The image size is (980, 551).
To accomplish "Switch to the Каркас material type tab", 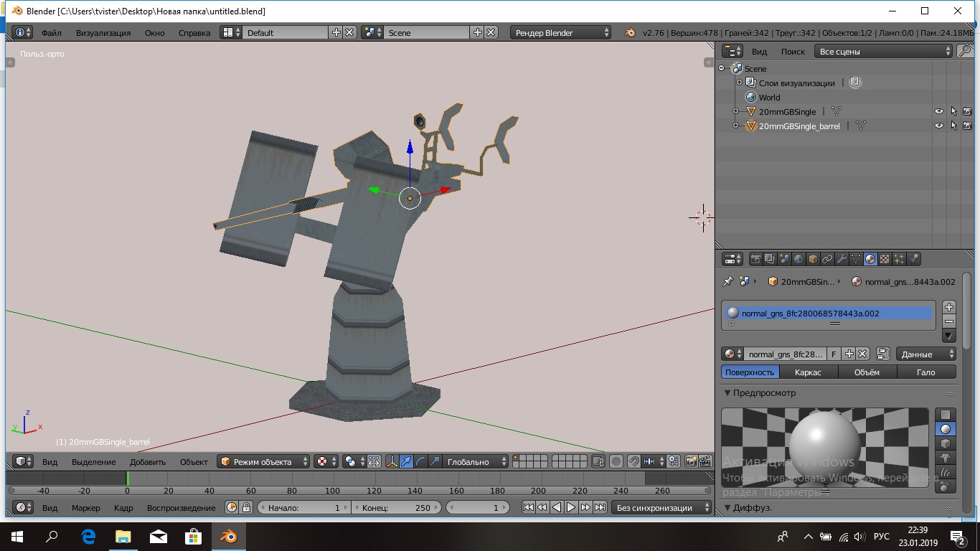I will coord(808,372).
